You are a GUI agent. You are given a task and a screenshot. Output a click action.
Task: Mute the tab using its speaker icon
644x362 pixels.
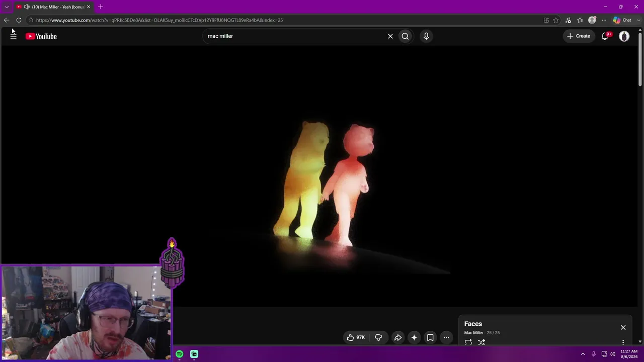pos(27,7)
